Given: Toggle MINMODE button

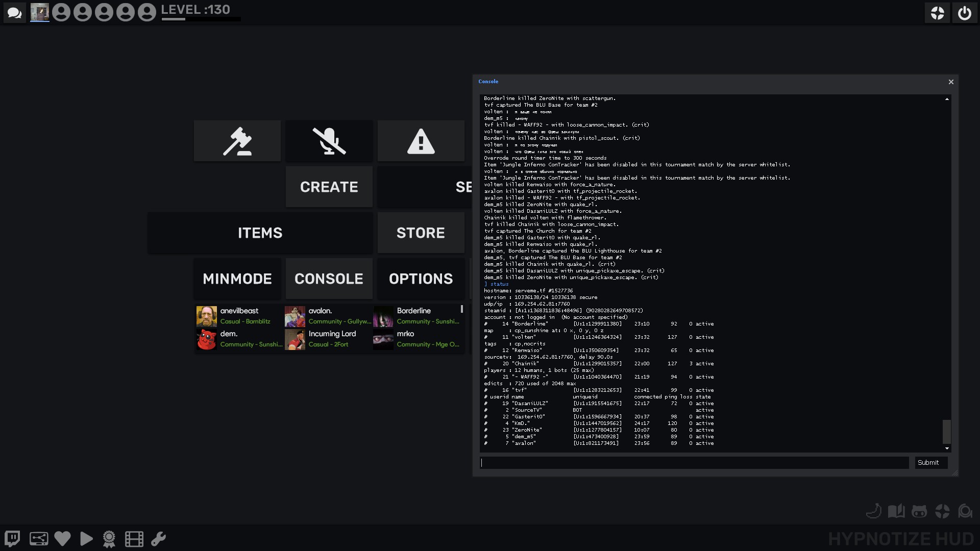Looking at the screenshot, I should (237, 279).
